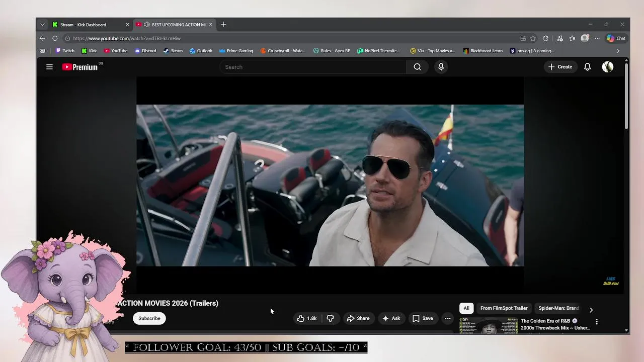Open the browser extensions puzzle icon
The image size is (644, 362).
[545, 38]
